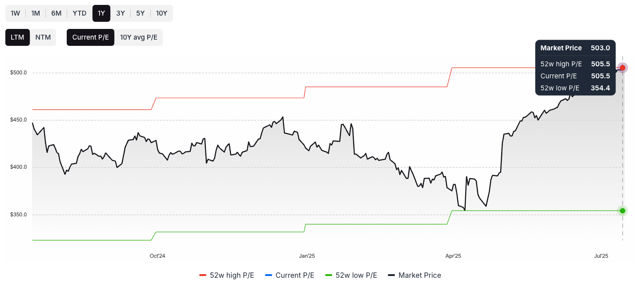Toggle the LTM earnings basis

click(x=18, y=37)
